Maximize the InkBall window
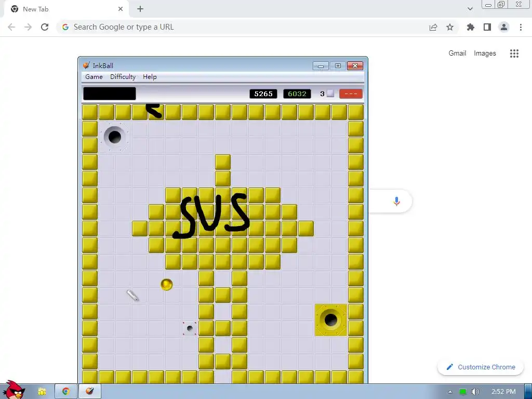Viewport: 532px width, 399px height. click(x=338, y=65)
